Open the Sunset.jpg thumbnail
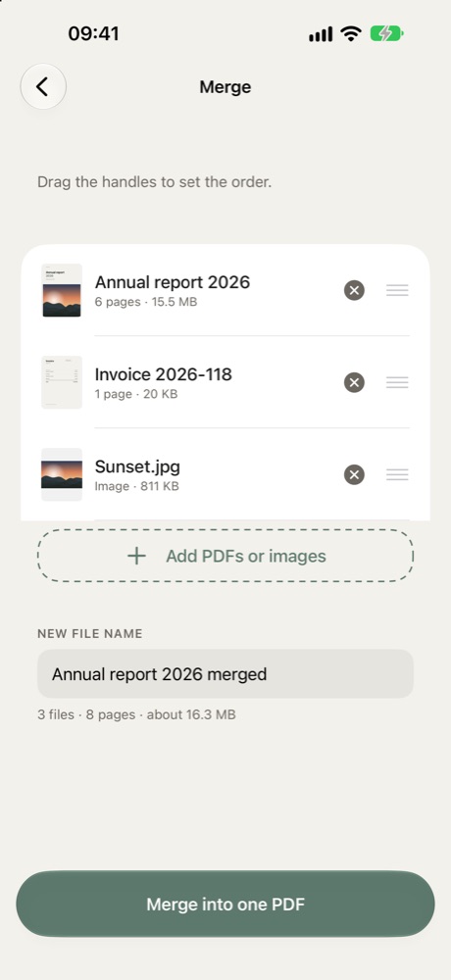 (62, 474)
